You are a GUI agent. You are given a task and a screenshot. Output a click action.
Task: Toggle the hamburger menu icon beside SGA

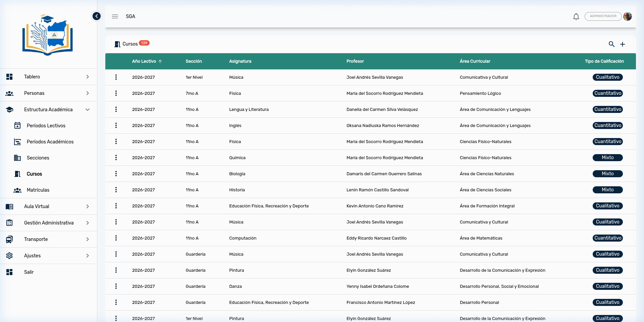[115, 16]
